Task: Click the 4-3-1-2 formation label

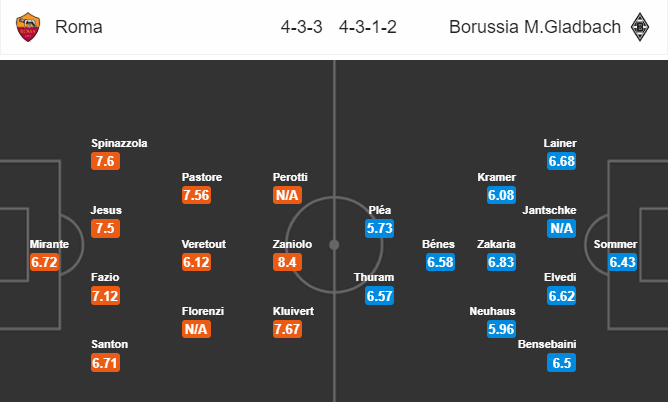Action: (x=368, y=27)
